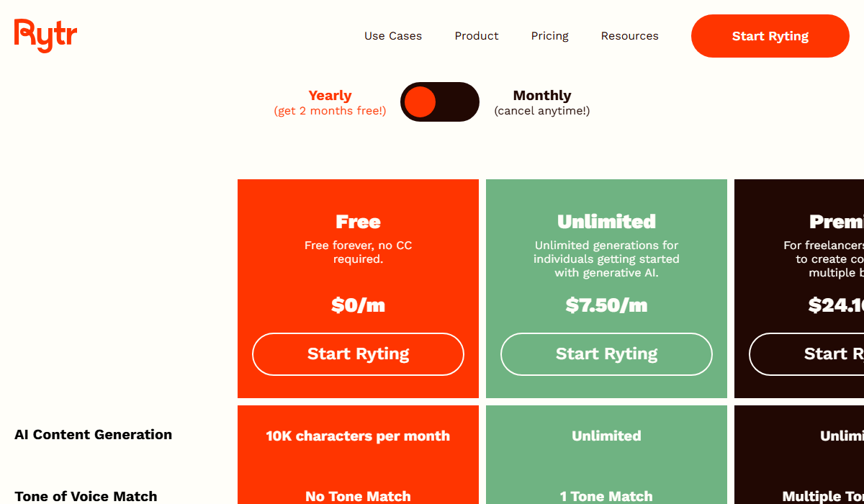Click Start Ryting on the Unlimited plan

(x=606, y=354)
